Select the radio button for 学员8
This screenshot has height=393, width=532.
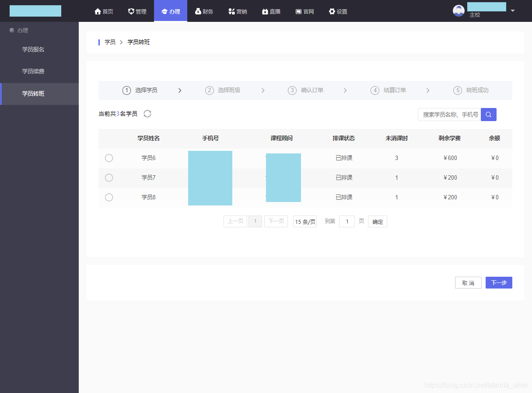point(109,197)
